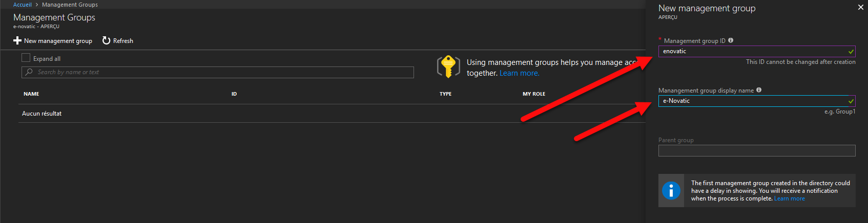
Task: Click info icon next to Management group ID
Action: [731, 40]
